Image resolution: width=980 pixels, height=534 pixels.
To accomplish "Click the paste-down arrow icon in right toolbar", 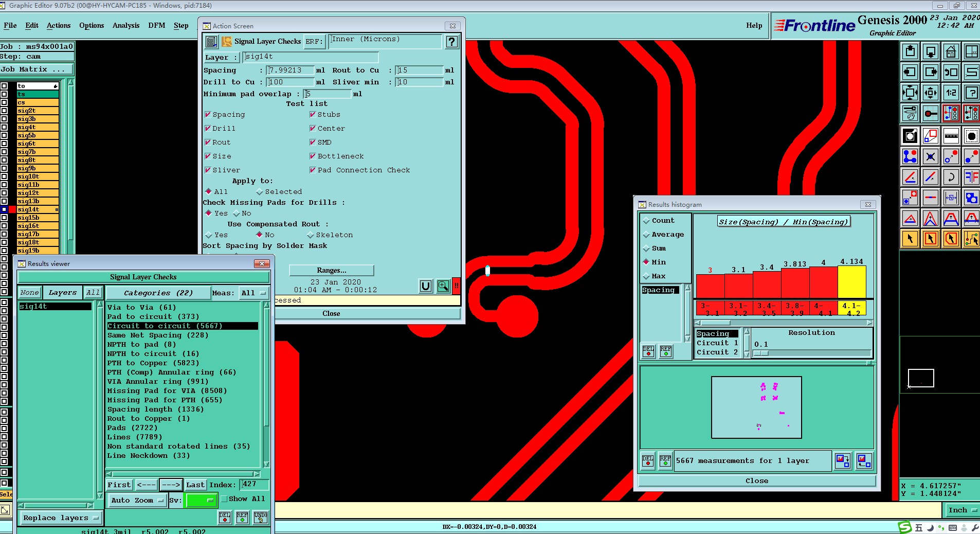I will point(931,51).
